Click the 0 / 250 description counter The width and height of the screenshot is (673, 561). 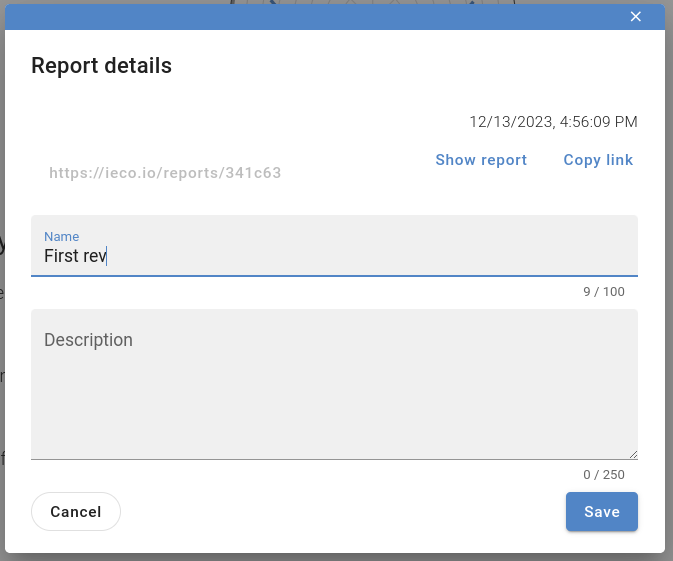click(x=603, y=474)
